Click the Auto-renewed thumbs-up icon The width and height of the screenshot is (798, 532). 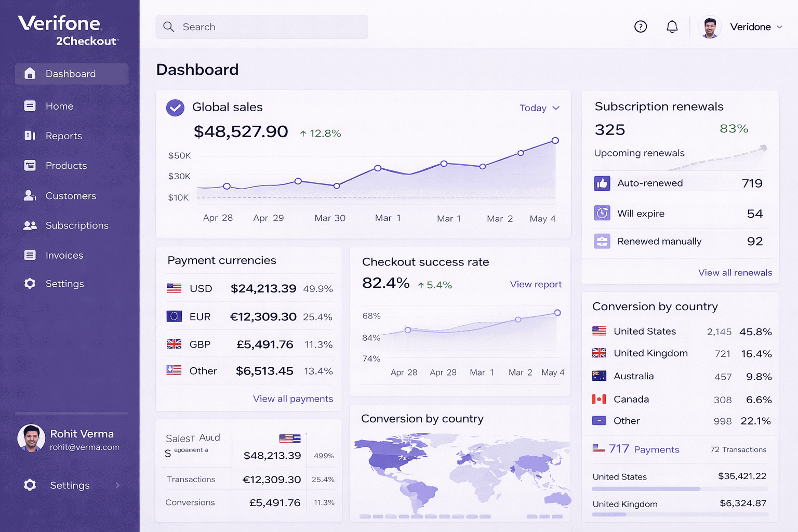coord(602,183)
